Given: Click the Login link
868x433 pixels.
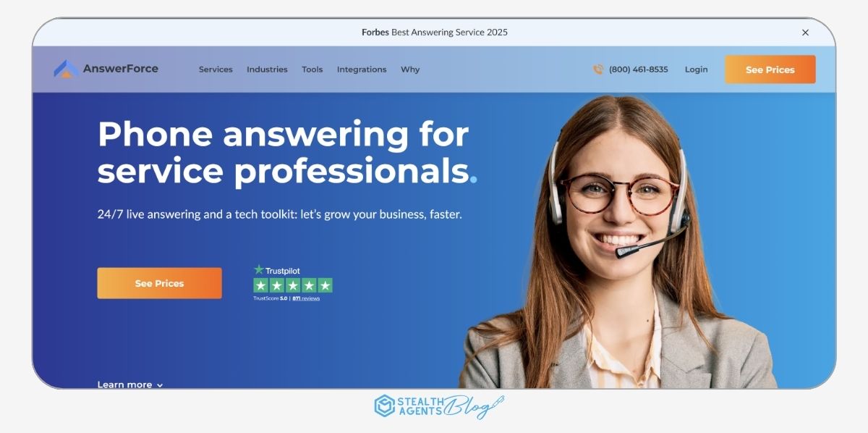Looking at the screenshot, I should (x=697, y=70).
